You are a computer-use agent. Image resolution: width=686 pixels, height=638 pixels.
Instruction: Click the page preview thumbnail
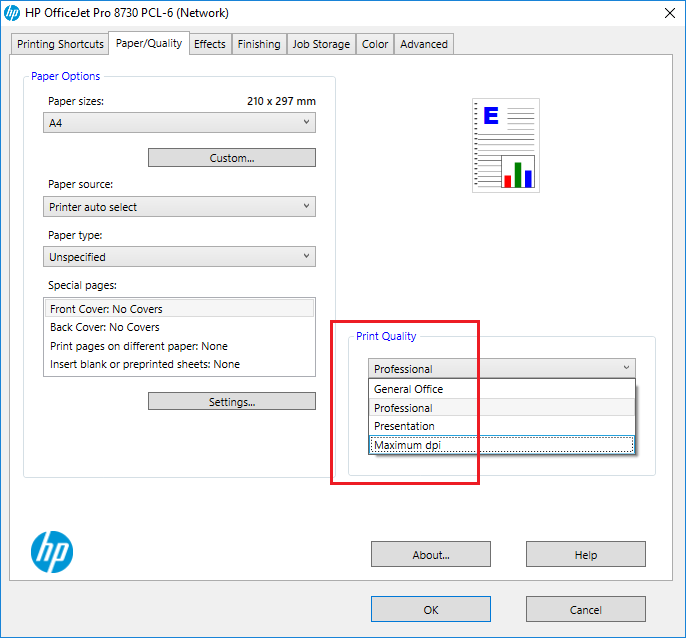pos(506,145)
